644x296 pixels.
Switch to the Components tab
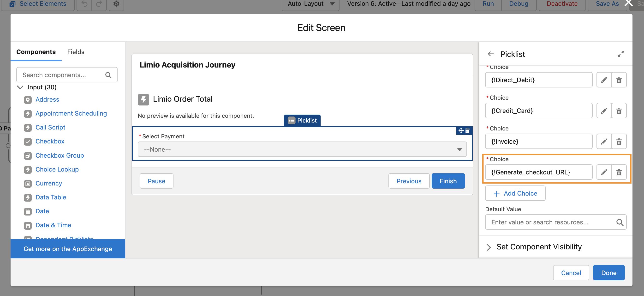pos(36,52)
